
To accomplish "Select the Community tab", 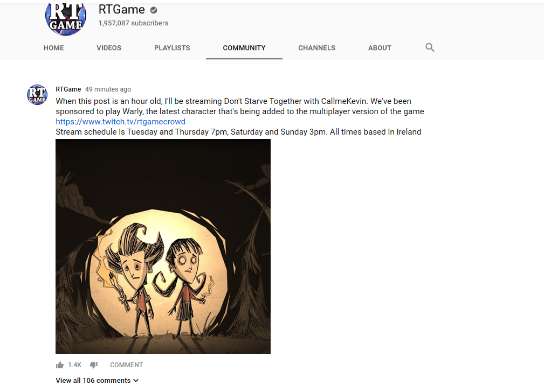I will point(244,48).
